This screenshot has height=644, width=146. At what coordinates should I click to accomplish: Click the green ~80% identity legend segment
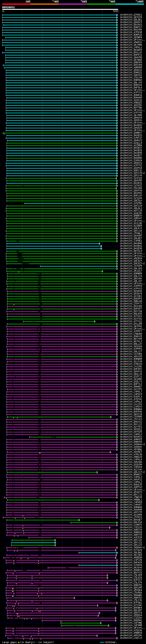click(101, 4)
